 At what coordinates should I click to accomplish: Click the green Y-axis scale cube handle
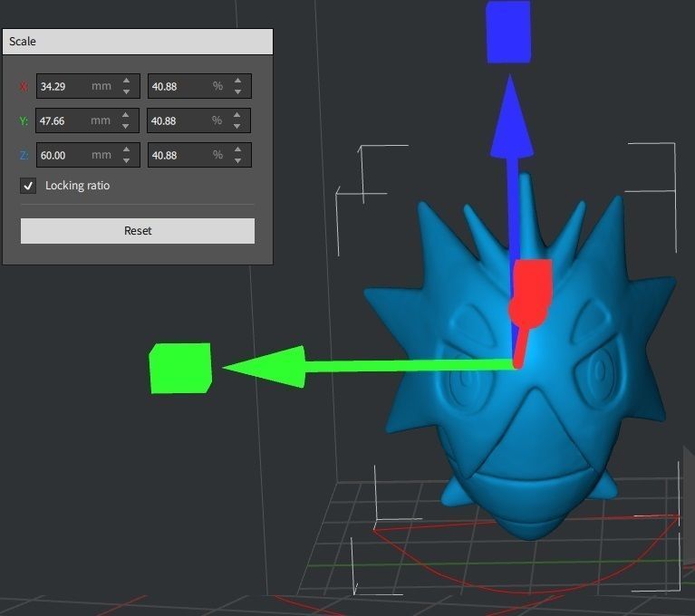[180, 369]
